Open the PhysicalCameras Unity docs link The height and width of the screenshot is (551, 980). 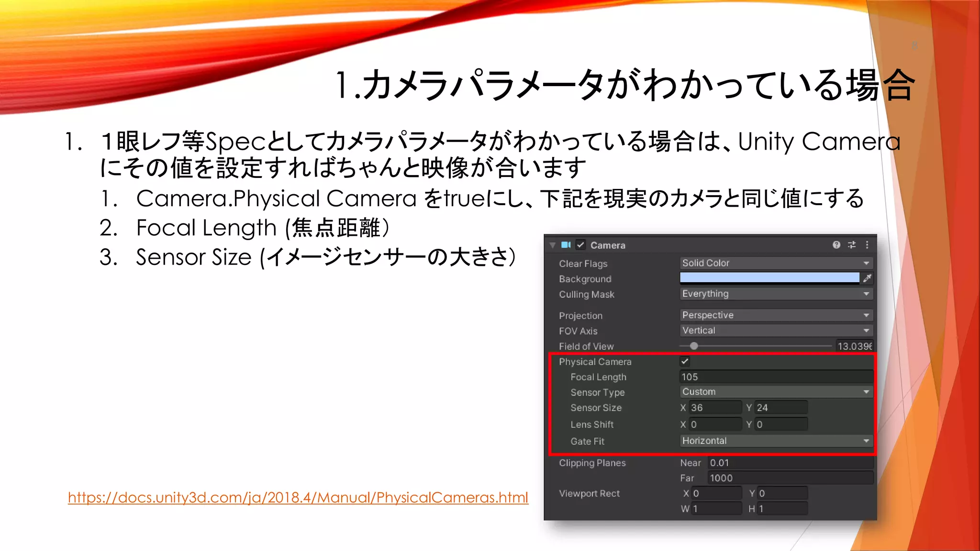tap(298, 498)
